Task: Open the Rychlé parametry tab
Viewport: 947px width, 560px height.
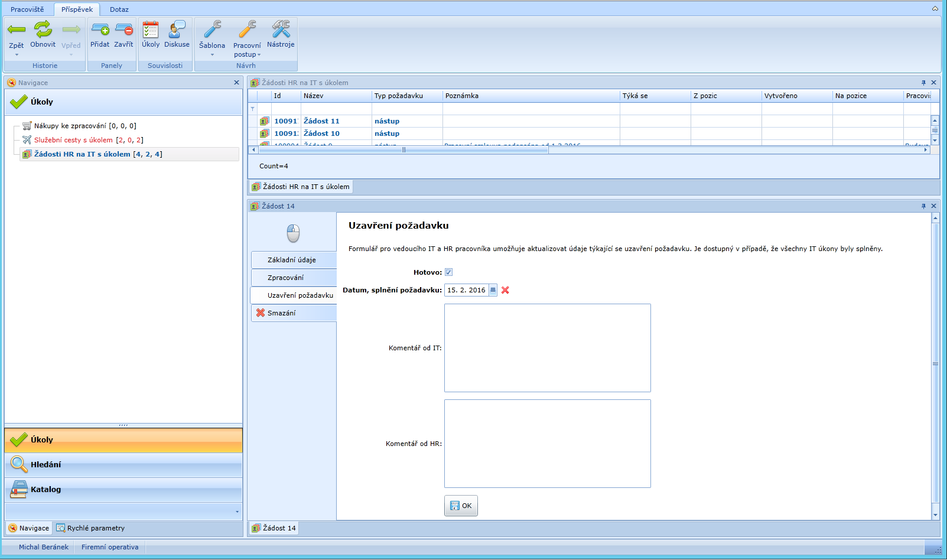Action: 90,528
